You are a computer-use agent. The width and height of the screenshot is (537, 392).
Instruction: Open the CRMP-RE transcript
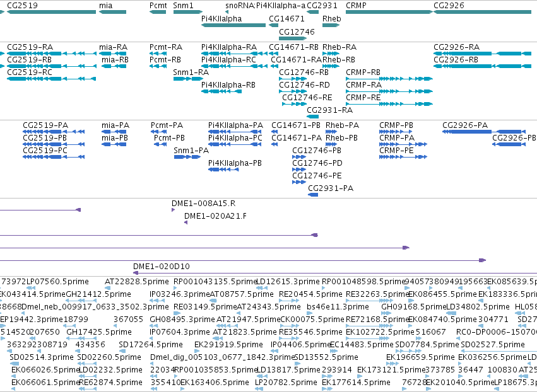click(x=389, y=104)
